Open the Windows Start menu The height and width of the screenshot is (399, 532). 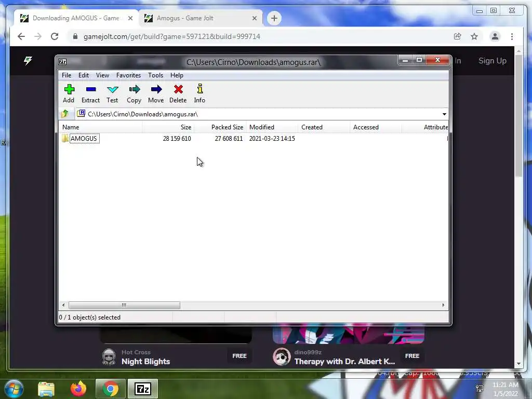coord(14,389)
